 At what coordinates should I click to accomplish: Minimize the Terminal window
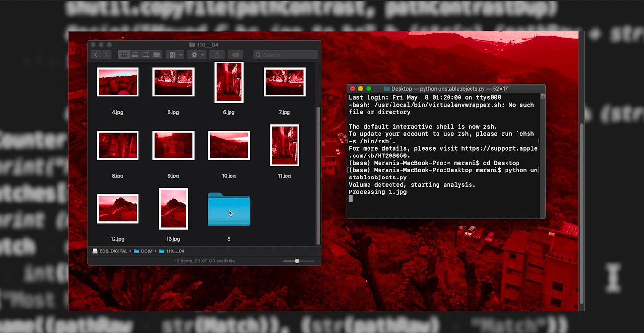point(360,89)
